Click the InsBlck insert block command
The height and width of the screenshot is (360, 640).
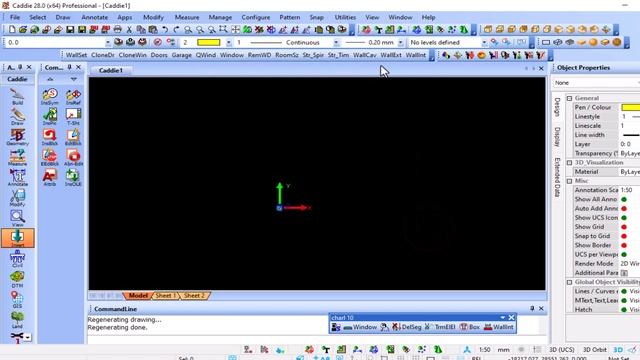50,138
